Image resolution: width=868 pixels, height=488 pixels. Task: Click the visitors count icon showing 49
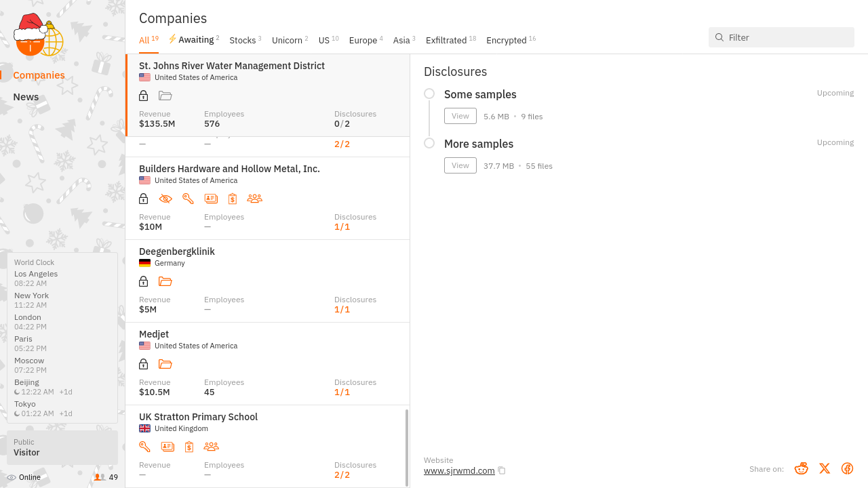tap(100, 477)
